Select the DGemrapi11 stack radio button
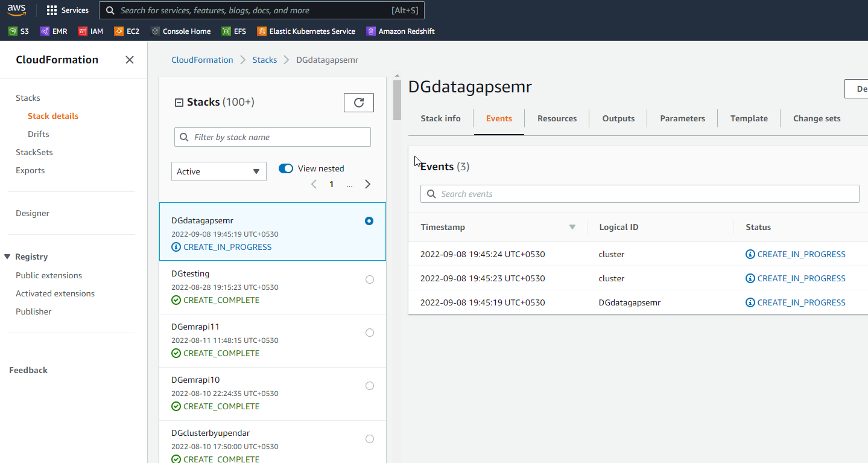Screen dimensions: 868x463 pos(370,333)
